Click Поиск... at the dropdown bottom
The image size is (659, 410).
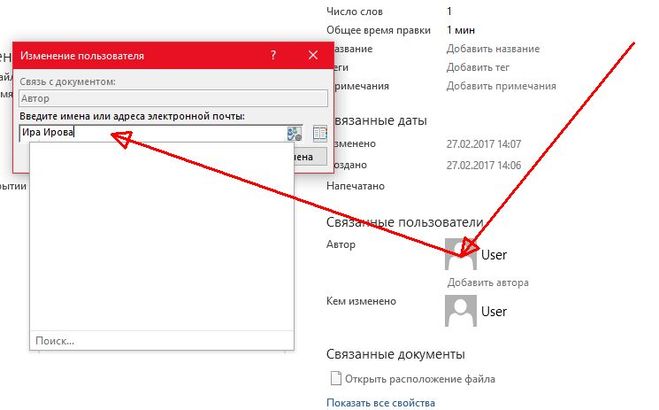point(55,341)
